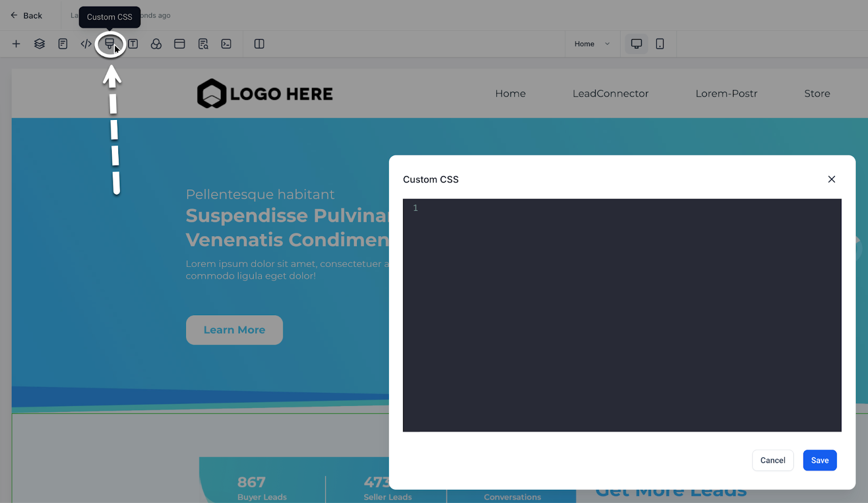Open the tracking code brackets icon
Image resolution: width=868 pixels, height=503 pixels.
point(86,44)
